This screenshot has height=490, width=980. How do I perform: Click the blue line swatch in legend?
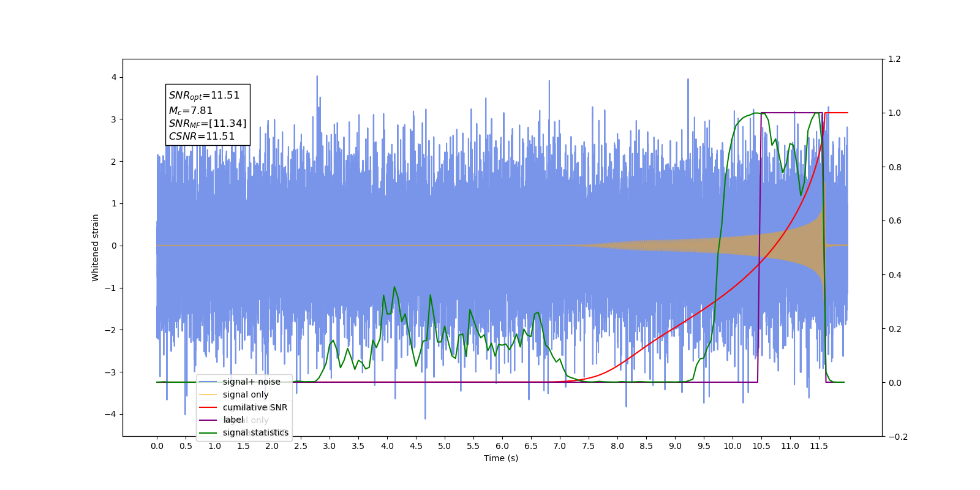(208, 382)
